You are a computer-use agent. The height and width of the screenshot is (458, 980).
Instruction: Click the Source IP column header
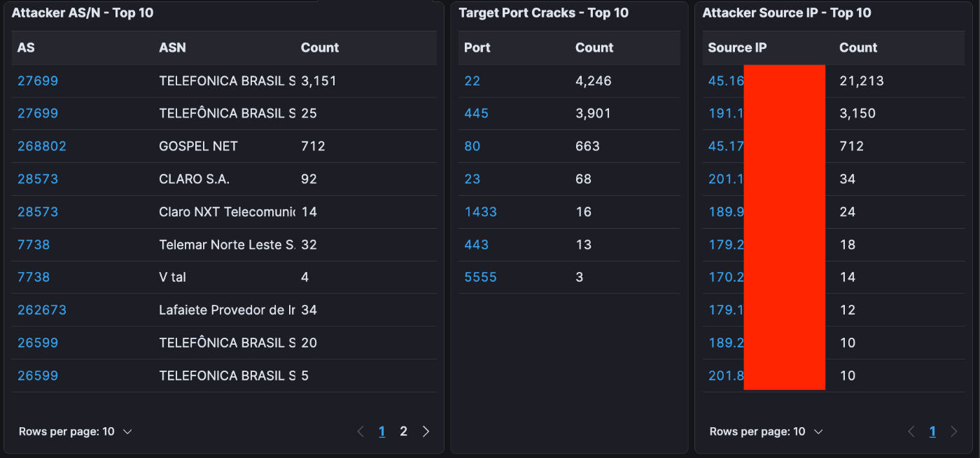[737, 48]
